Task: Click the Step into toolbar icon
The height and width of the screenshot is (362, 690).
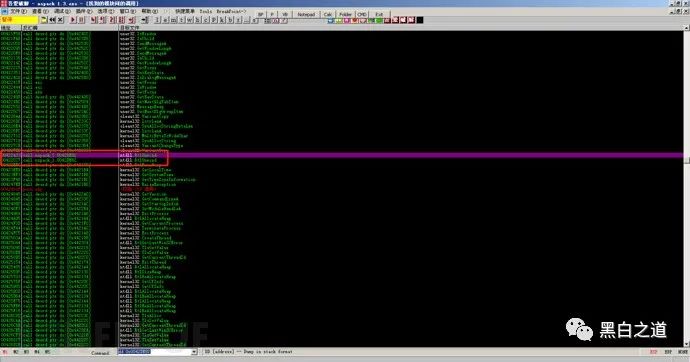Action: [x=93, y=20]
